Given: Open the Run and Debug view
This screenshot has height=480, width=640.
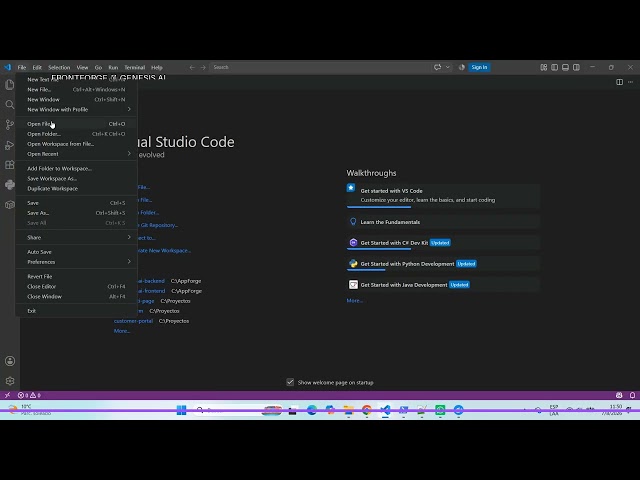Looking at the screenshot, I should (x=10, y=145).
